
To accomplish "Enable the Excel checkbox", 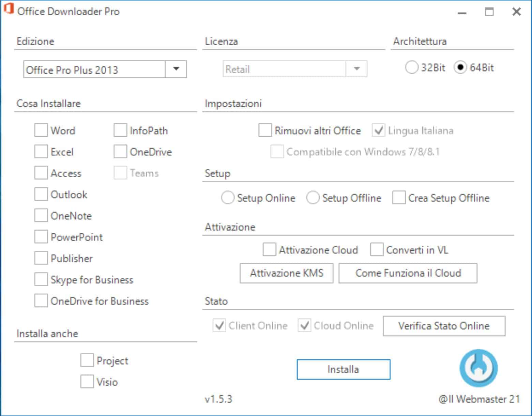I will pyautogui.click(x=41, y=152).
